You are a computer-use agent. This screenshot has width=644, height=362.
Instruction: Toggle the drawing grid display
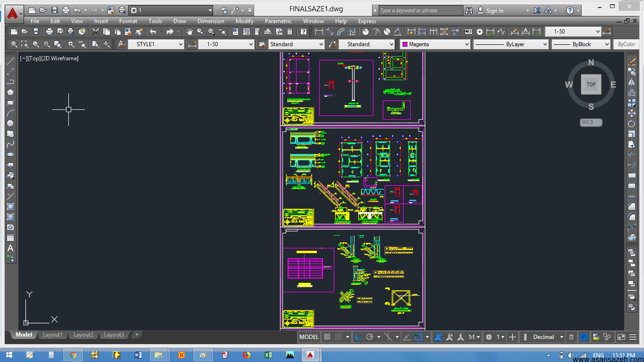click(327, 337)
